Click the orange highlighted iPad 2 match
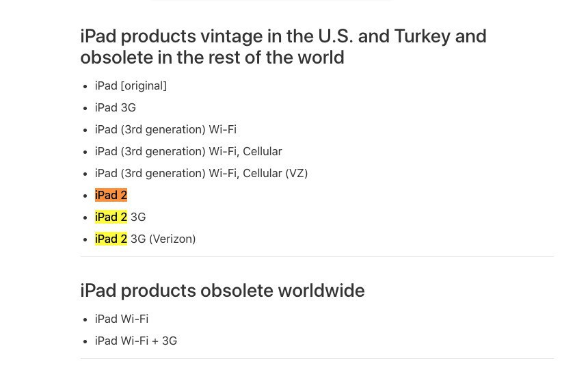 click(111, 195)
